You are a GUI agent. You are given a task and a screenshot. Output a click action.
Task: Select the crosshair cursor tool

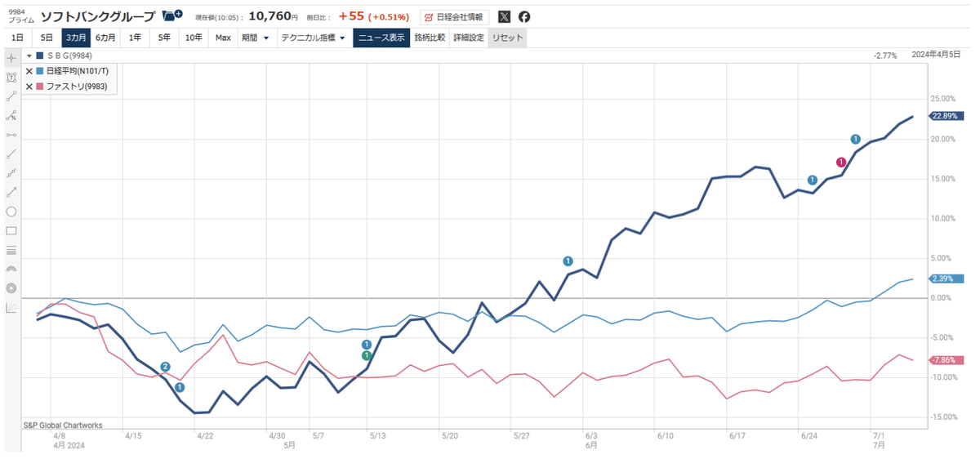pyautogui.click(x=11, y=58)
